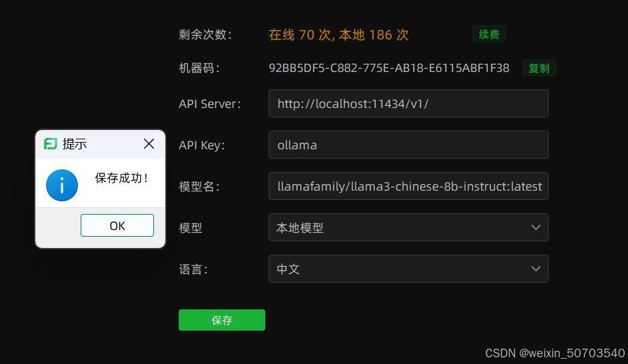This screenshot has width=628, height=364.
Task: Focus the 模型名 llama3-chinese field
Action: point(408,186)
